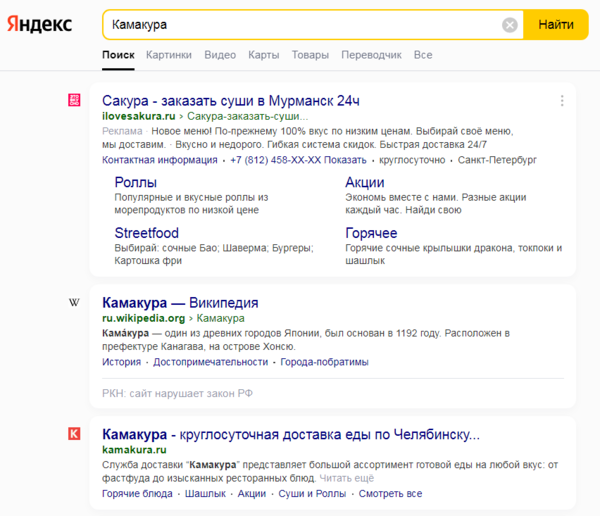Clear the search field with X icon
Image resolution: width=600 pixels, height=516 pixels.
510,24
